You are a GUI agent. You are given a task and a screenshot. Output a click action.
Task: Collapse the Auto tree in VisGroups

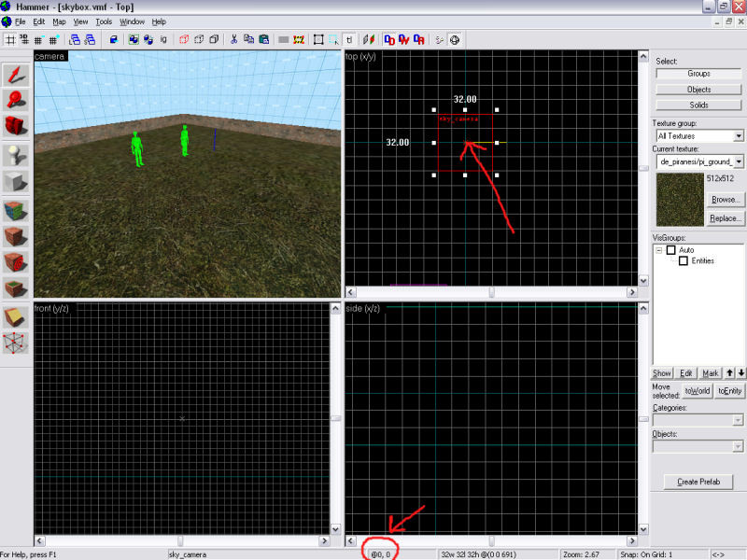[x=658, y=250]
